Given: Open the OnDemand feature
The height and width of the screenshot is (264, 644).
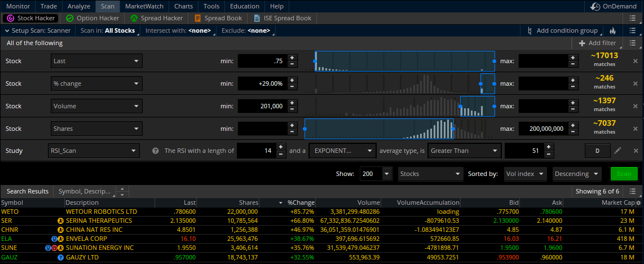Looking at the screenshot, I should pyautogui.click(x=614, y=6).
